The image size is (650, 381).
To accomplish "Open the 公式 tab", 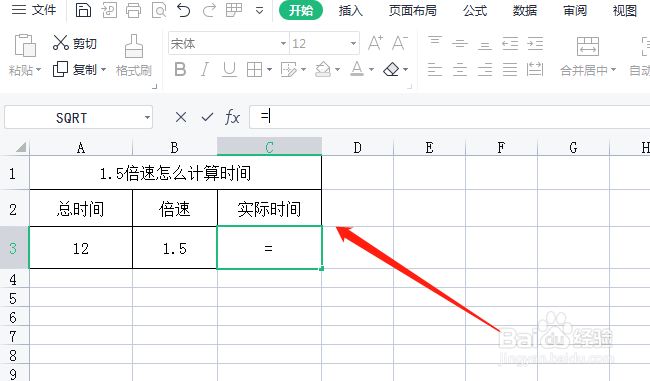I will coord(475,10).
